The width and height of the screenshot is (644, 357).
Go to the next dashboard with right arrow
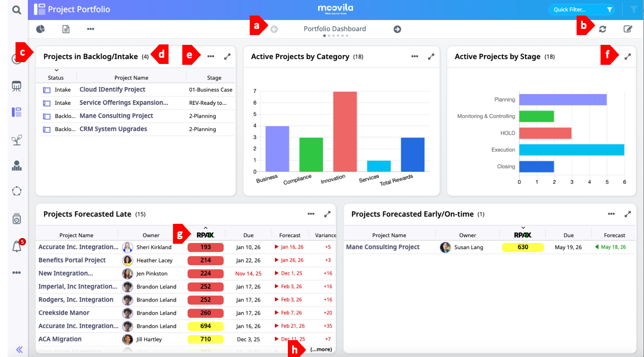coord(397,29)
